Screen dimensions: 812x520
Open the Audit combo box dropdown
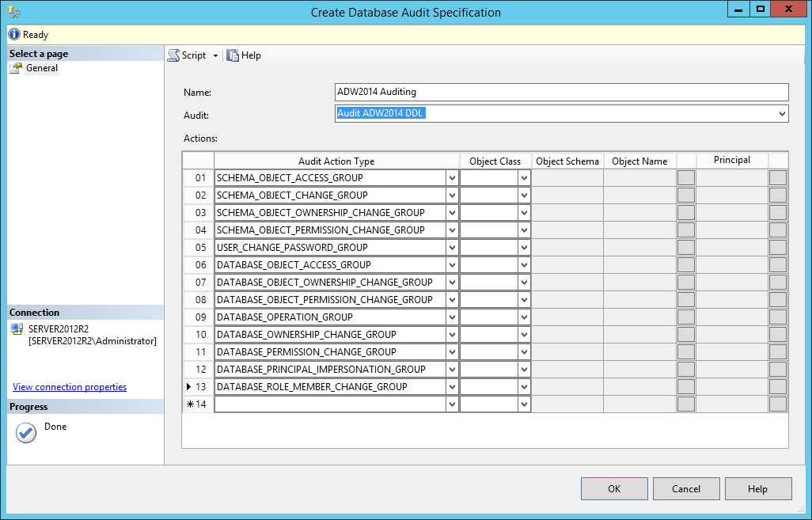tap(782, 114)
